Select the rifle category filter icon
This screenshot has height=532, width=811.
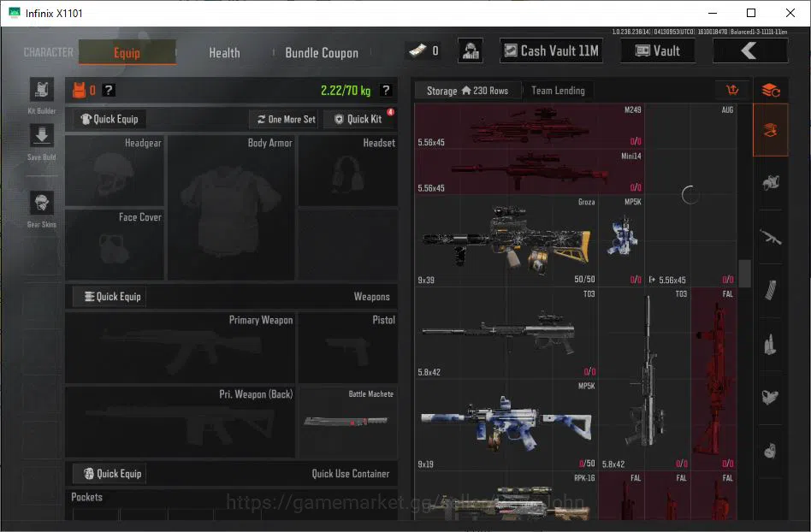tap(770, 237)
